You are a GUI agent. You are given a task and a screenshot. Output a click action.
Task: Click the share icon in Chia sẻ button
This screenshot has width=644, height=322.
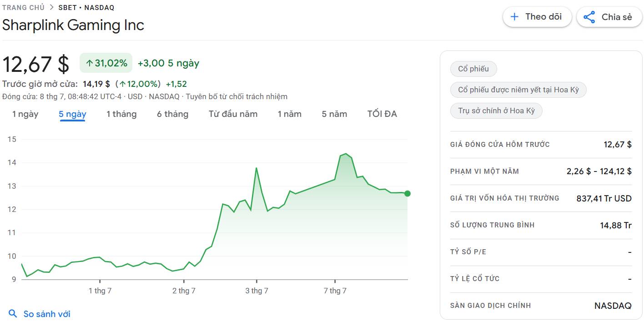[x=589, y=17]
